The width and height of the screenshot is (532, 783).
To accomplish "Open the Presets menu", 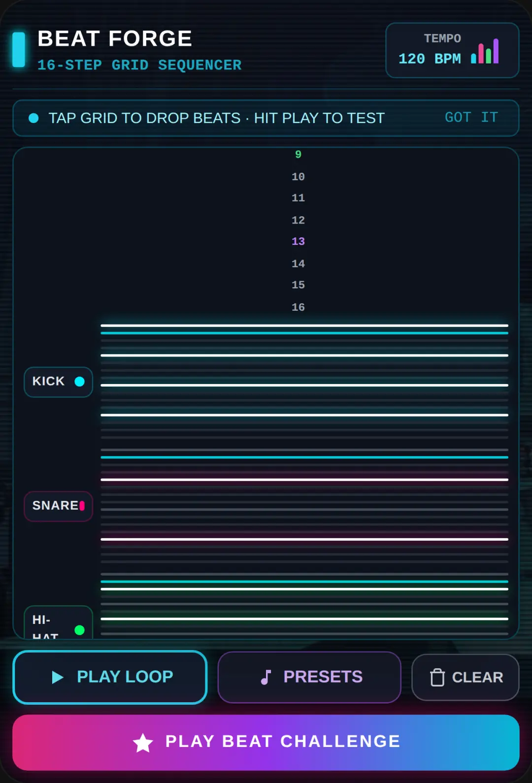I will click(x=309, y=677).
